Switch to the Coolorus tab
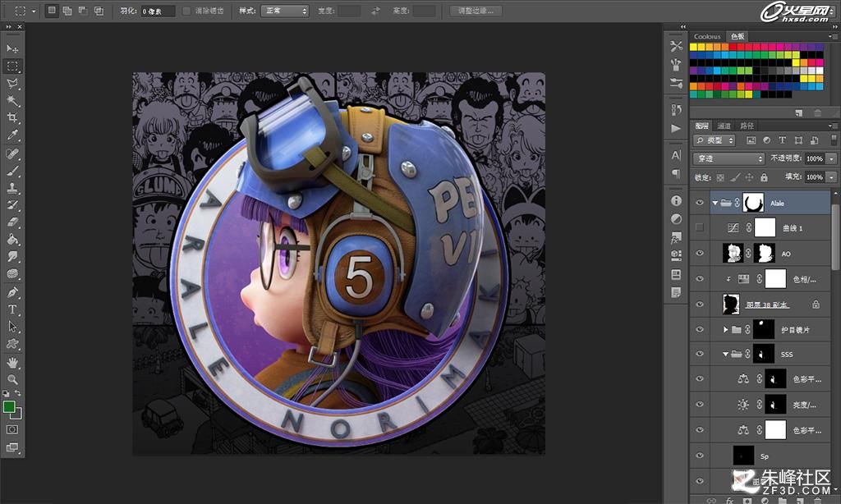The height and width of the screenshot is (504, 841). (707, 36)
